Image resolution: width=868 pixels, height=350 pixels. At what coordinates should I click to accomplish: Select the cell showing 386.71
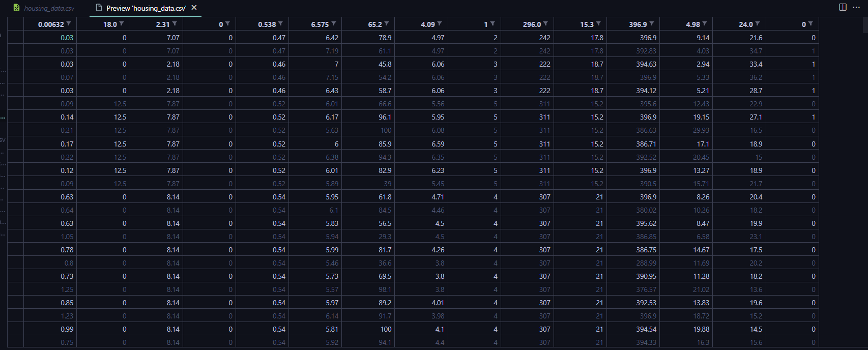[x=633, y=144]
